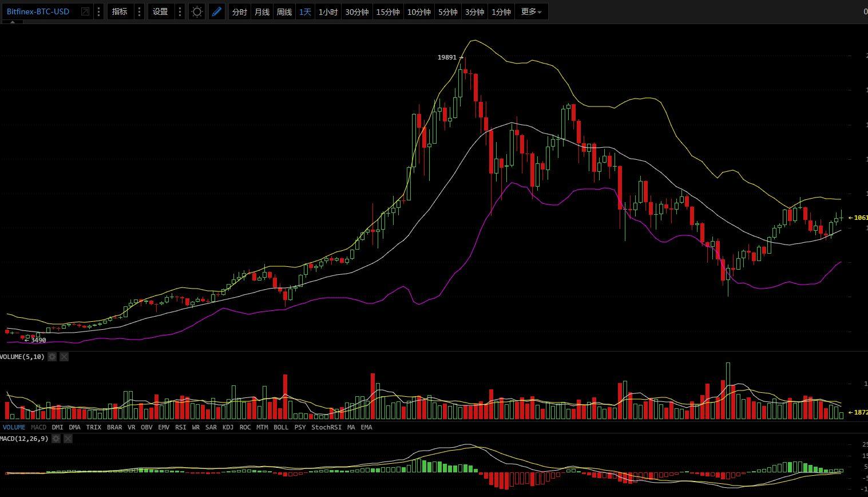
Task: Select the MACD indicator in list
Action: (38, 427)
